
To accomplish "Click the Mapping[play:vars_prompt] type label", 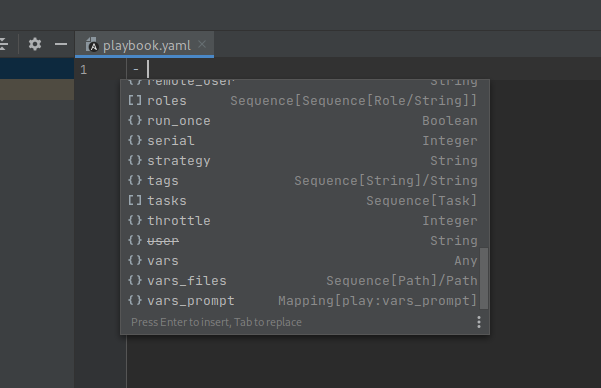I will click(x=378, y=301).
